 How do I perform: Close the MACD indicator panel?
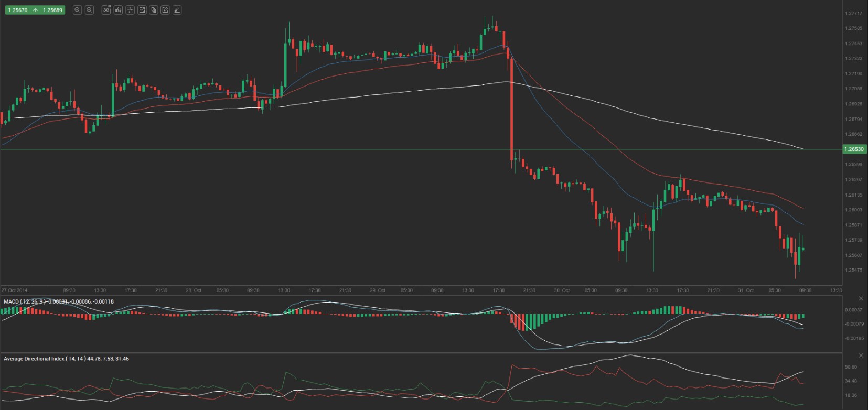pos(861,298)
